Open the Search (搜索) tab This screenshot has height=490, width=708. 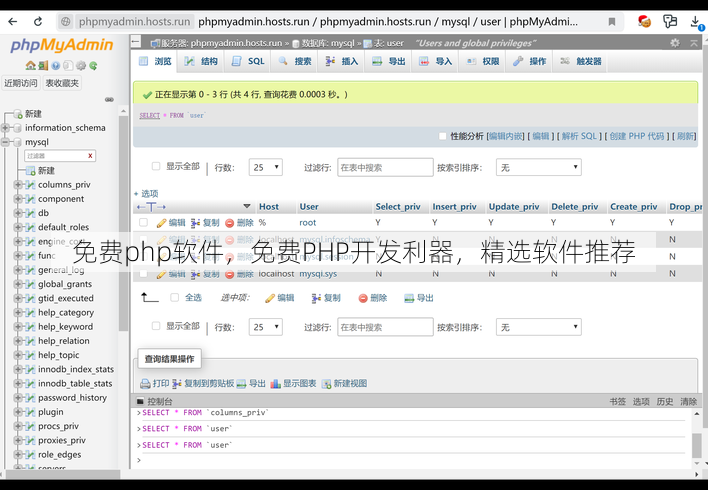pyautogui.click(x=295, y=61)
